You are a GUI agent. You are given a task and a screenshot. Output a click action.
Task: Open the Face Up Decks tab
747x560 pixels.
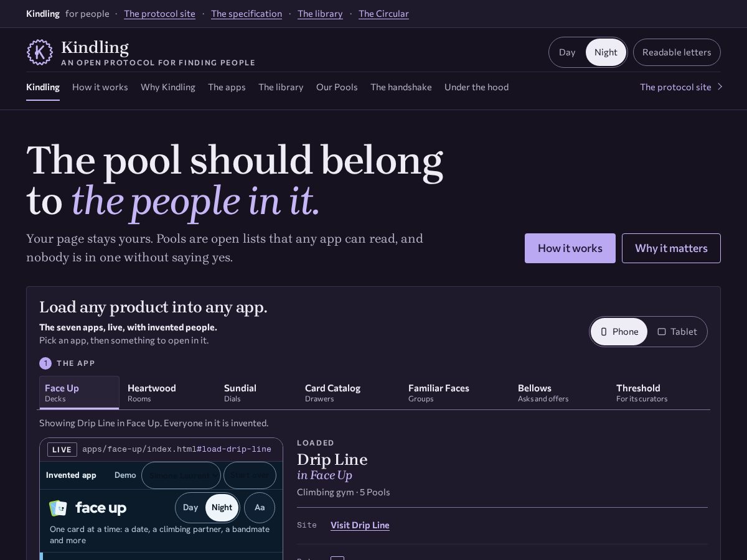pyautogui.click(x=79, y=393)
